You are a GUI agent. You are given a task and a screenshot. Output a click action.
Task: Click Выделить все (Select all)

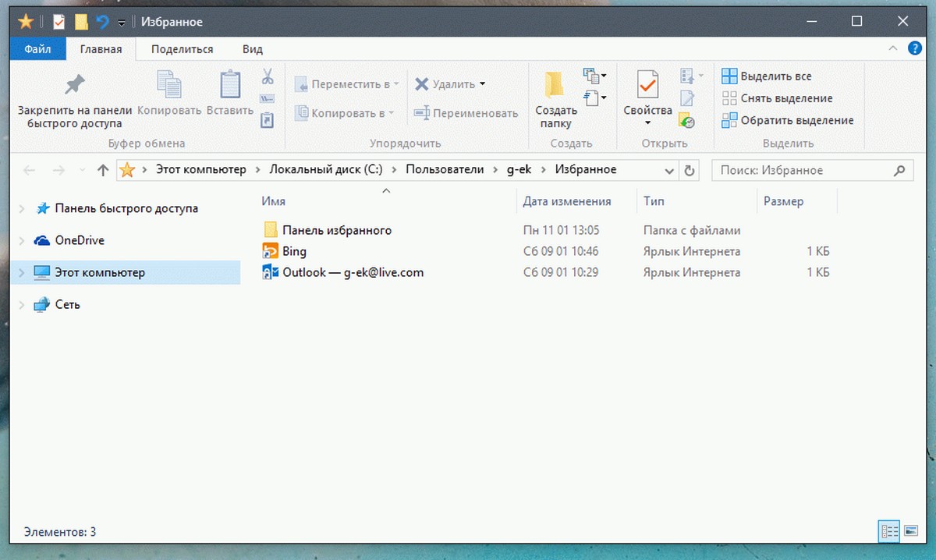[766, 76]
